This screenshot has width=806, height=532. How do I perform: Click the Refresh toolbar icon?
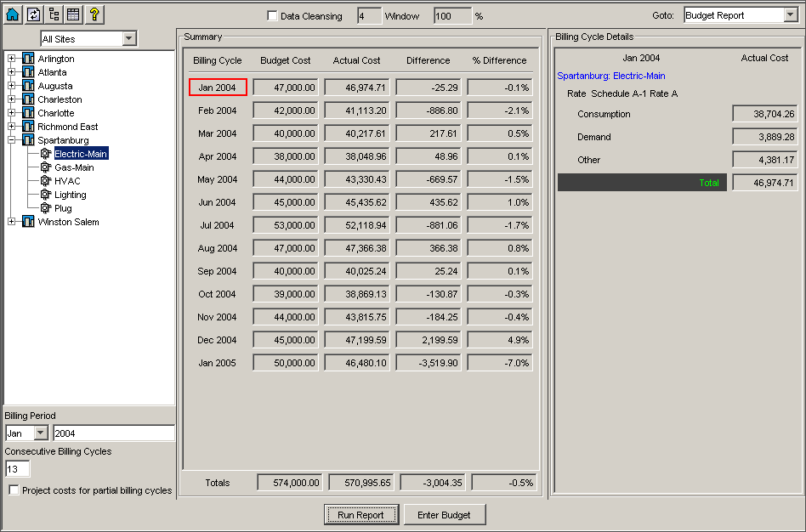[x=33, y=14]
